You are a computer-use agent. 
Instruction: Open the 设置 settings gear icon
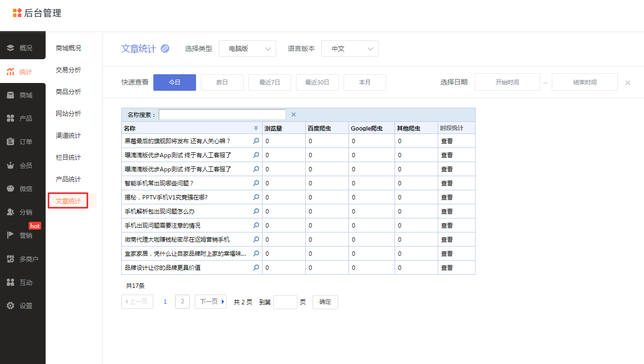point(11,306)
